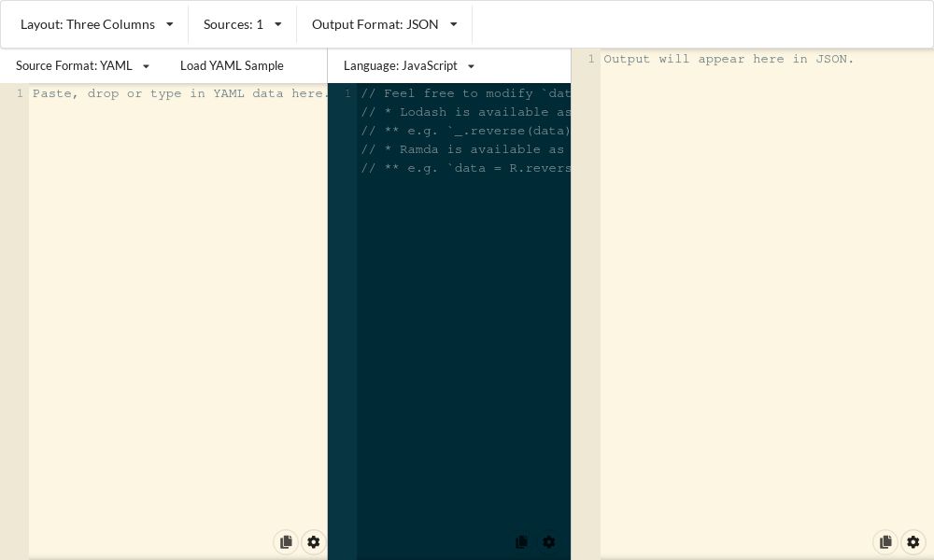Open the source editor settings gear
Viewport: 934px width, 560px height.
[314, 542]
